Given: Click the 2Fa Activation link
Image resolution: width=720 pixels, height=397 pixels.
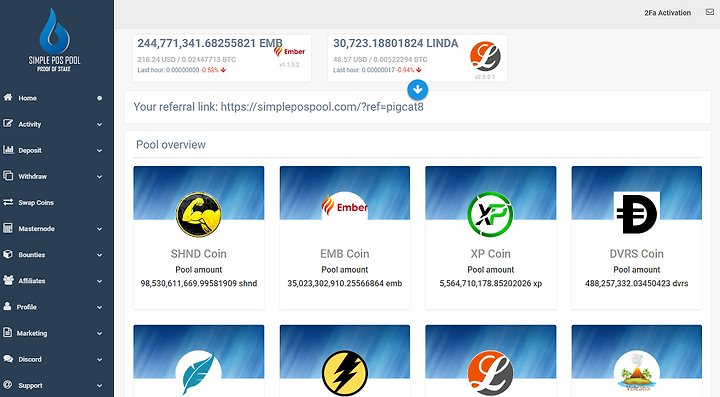Looking at the screenshot, I should (x=667, y=13).
